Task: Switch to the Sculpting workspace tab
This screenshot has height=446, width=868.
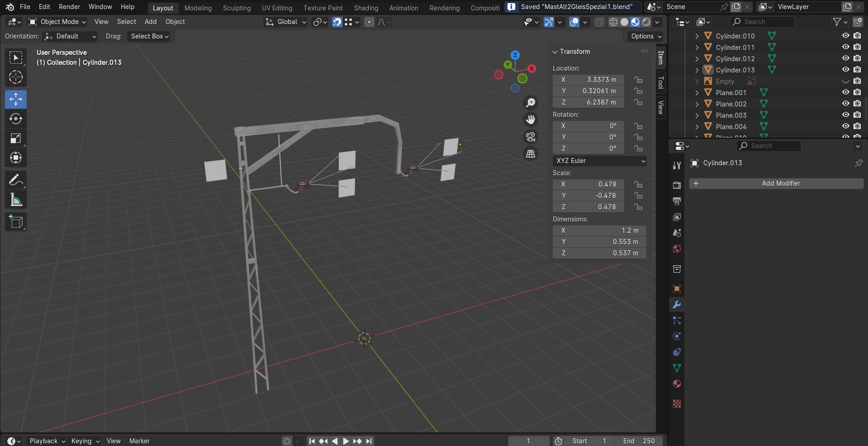Action: 237,8
